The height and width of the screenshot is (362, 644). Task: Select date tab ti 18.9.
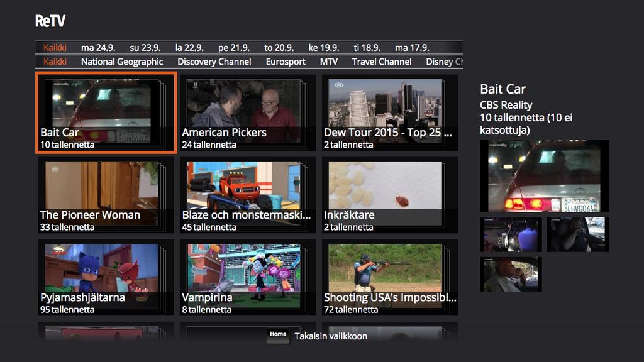coord(367,48)
